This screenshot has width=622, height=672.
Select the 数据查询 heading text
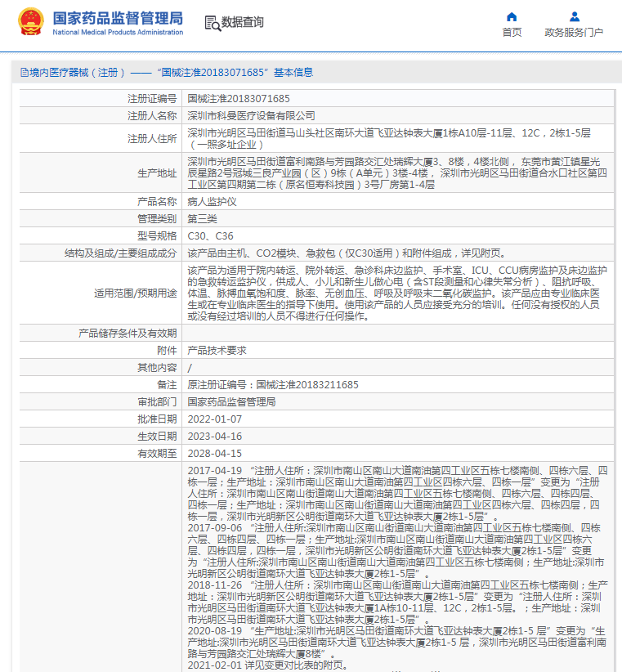pos(243,22)
